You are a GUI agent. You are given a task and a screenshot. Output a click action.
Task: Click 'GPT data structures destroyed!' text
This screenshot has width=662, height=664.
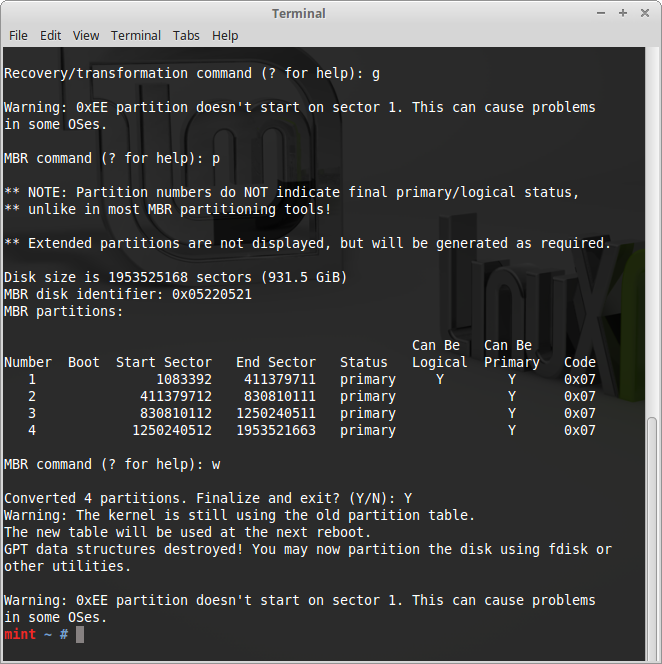tap(123, 549)
